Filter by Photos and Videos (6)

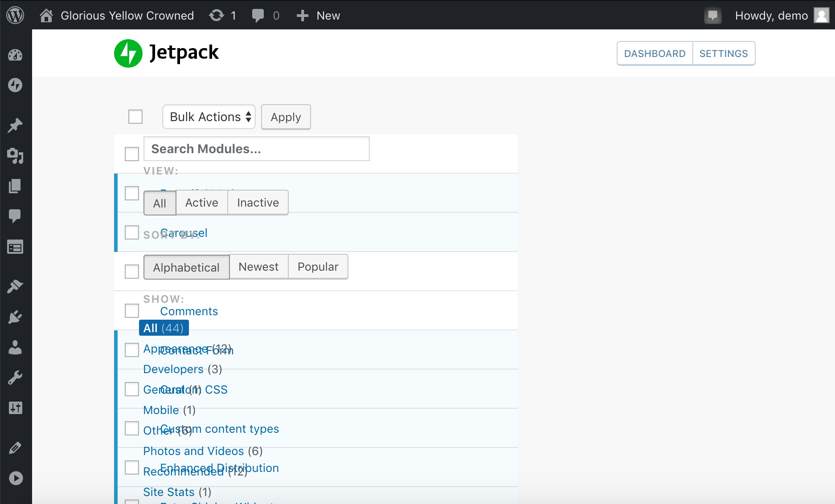(x=203, y=451)
